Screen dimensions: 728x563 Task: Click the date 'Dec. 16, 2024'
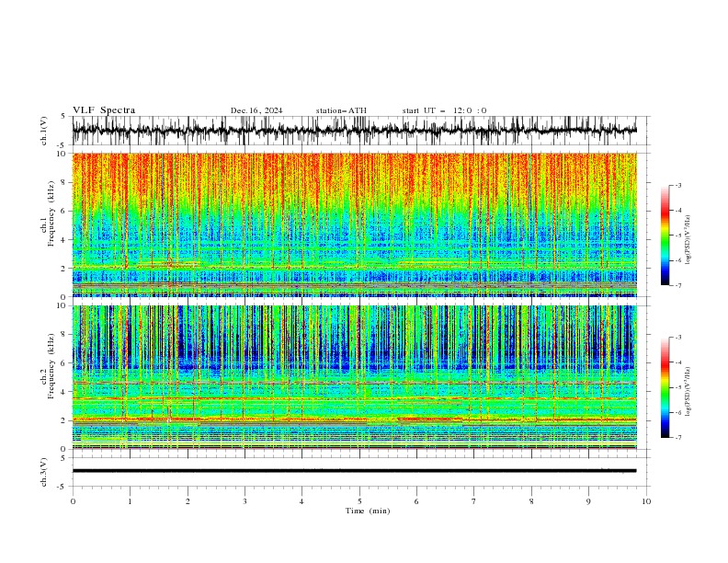coord(256,110)
